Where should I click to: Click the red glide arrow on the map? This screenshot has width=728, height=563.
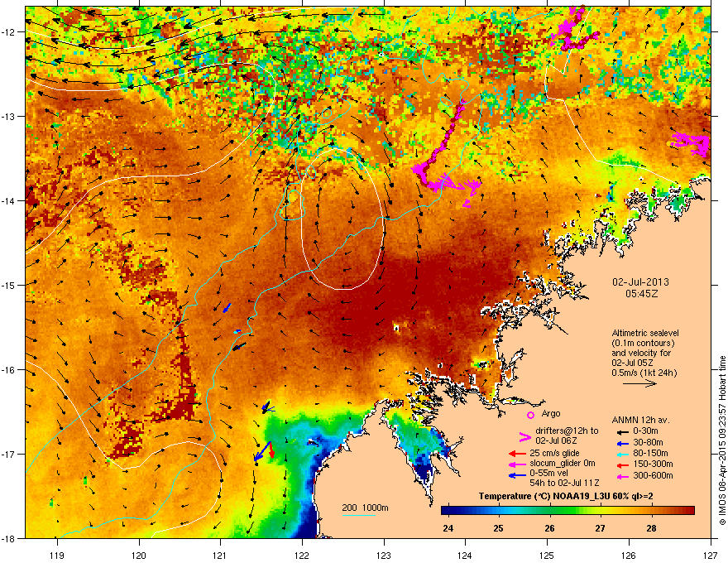(272, 450)
